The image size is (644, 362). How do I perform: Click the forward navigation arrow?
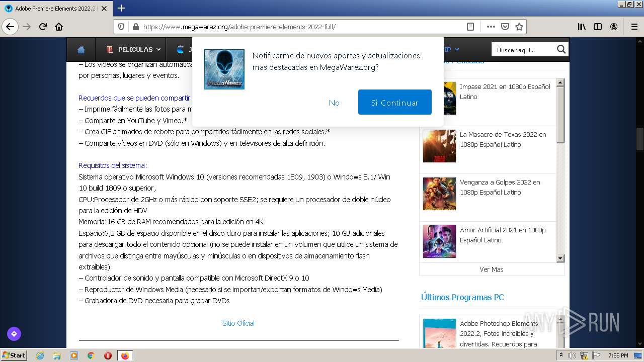[x=27, y=27]
